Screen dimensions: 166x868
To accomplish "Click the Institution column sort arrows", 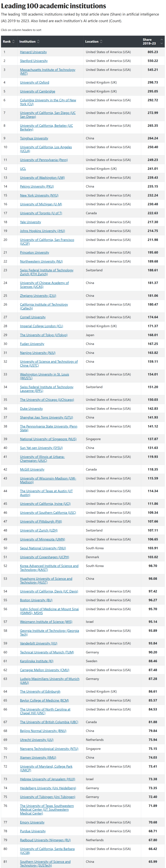I will click(38, 41).
